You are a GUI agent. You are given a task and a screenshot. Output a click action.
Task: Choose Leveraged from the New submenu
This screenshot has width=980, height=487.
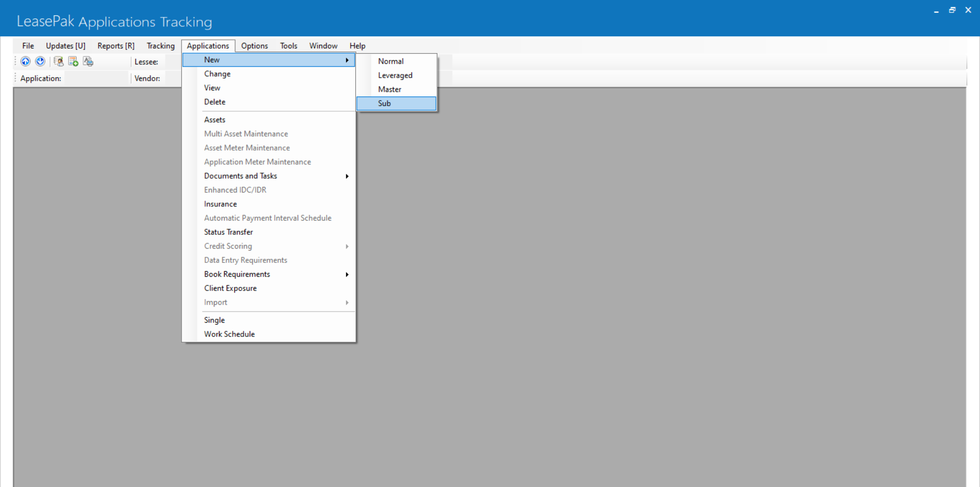pyautogui.click(x=397, y=75)
